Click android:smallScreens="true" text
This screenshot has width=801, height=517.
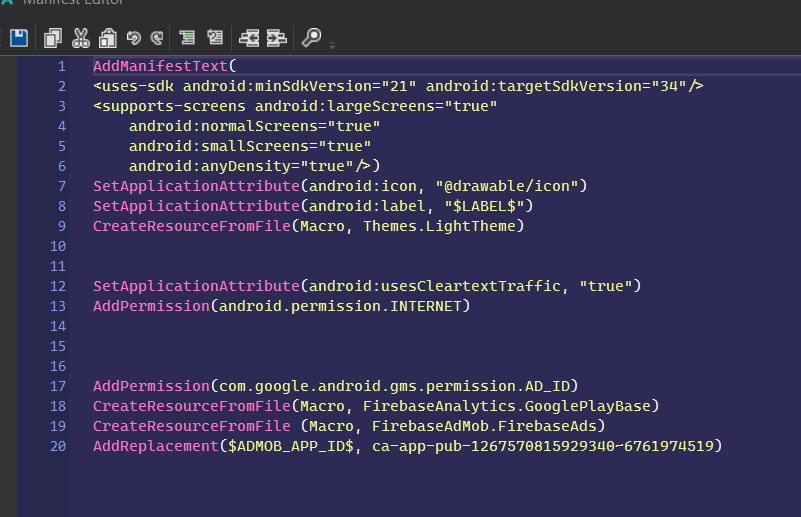[x=250, y=146]
